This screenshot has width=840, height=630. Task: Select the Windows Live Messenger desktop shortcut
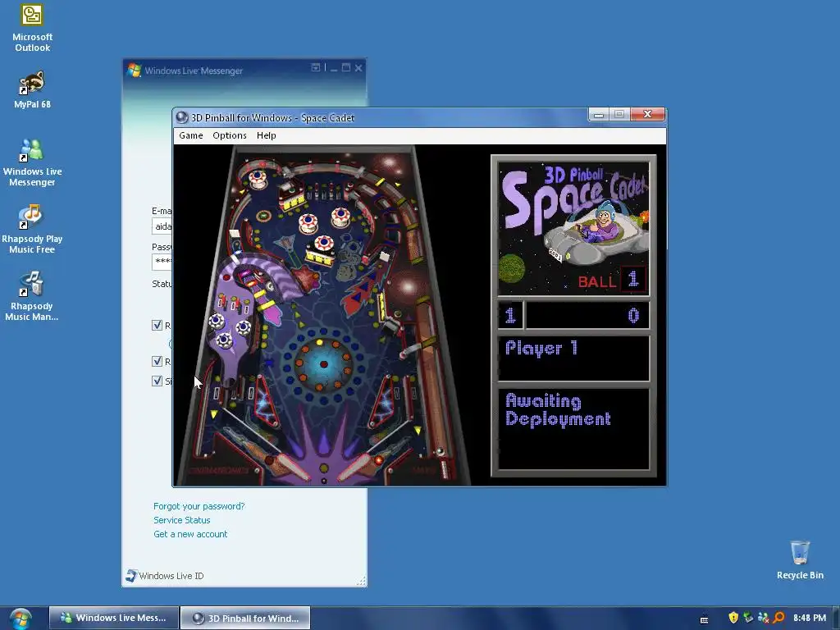click(x=32, y=162)
